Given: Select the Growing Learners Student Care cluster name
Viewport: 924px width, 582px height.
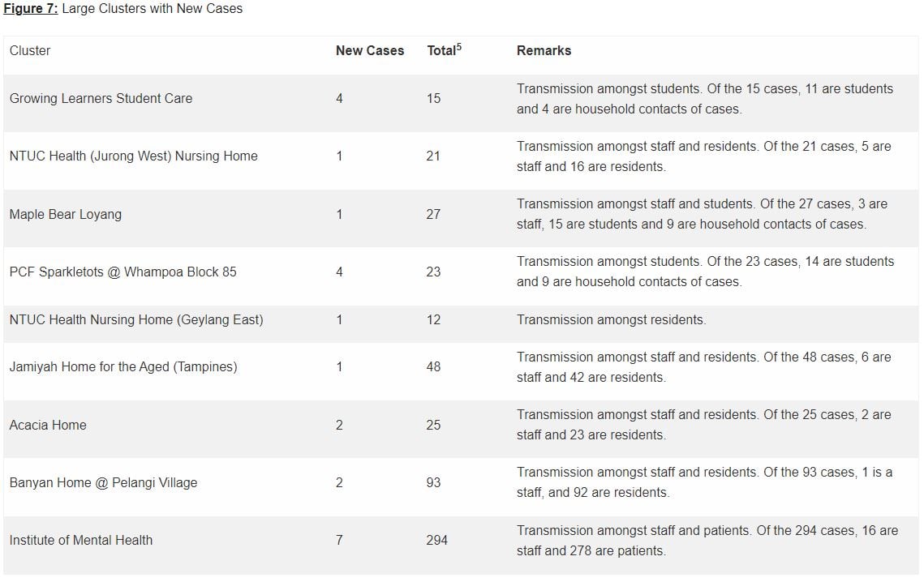Looking at the screenshot, I should 101,98.
